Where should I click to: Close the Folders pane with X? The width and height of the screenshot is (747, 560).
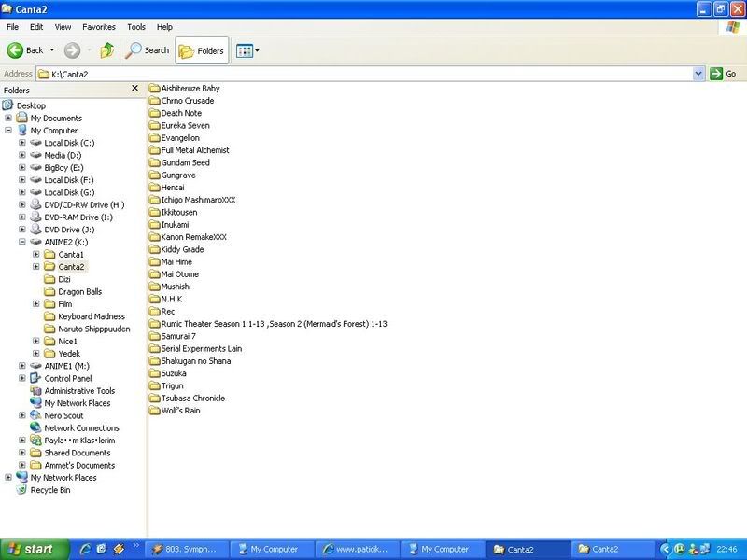click(x=134, y=88)
